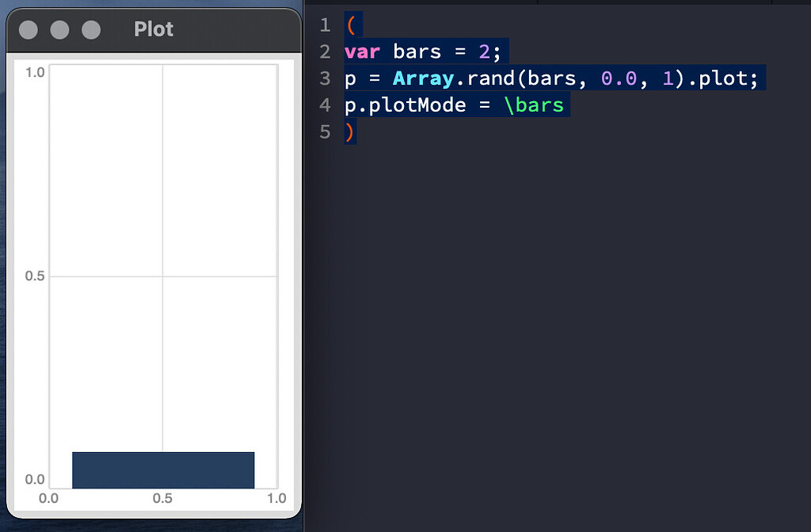Click the 1.0 label on the x-axis

coord(276,498)
